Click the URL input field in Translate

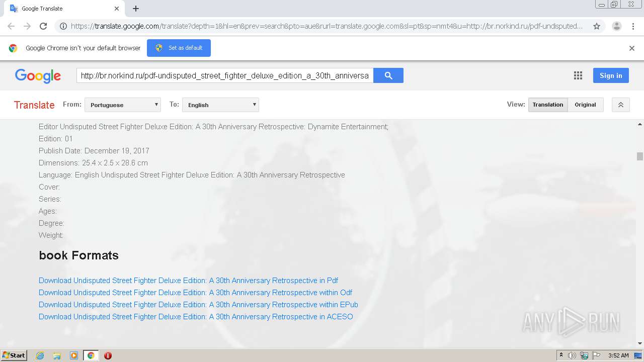click(x=225, y=75)
